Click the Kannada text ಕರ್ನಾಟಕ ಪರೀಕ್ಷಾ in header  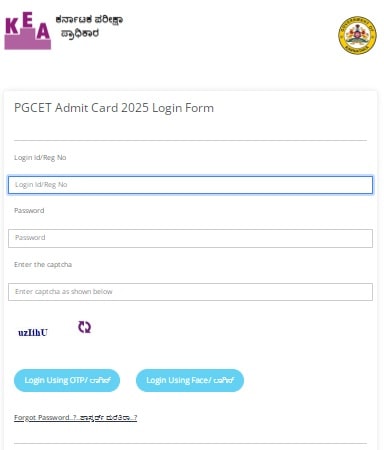pos(89,20)
